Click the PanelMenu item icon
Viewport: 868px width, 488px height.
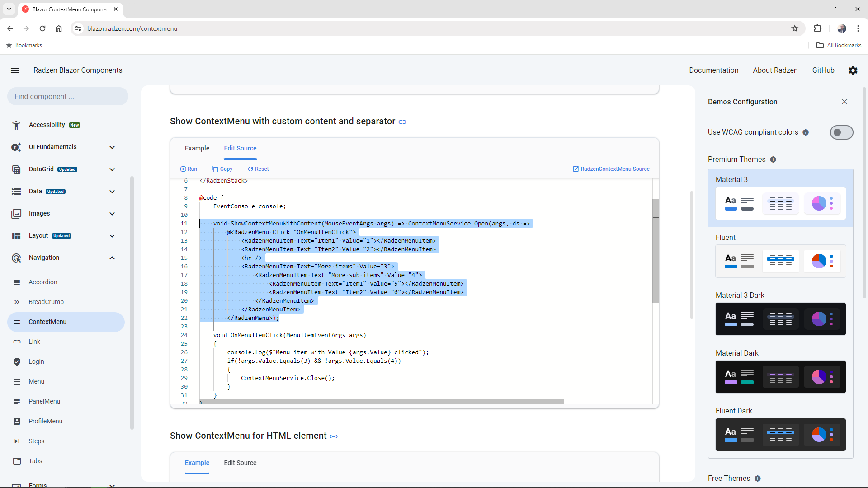point(17,402)
